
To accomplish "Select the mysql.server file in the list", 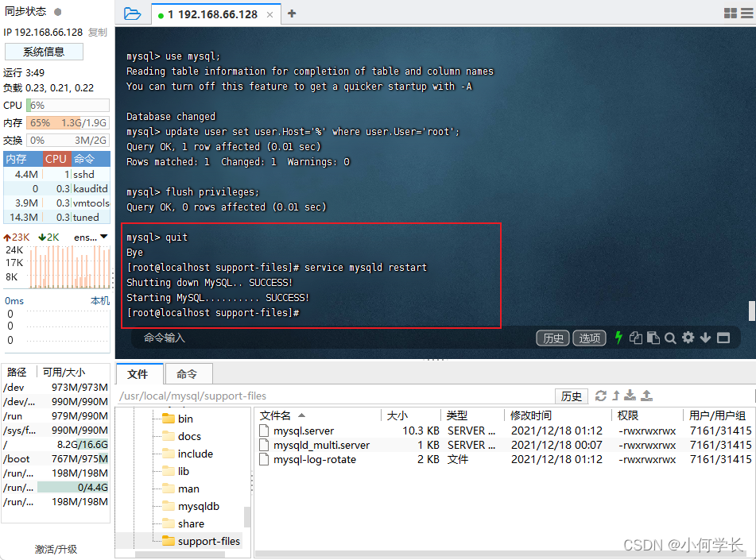I will (304, 430).
